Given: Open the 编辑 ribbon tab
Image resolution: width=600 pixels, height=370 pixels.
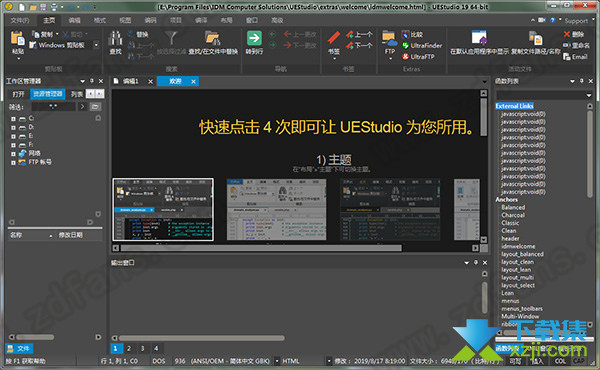Looking at the screenshot, I should coord(75,20).
